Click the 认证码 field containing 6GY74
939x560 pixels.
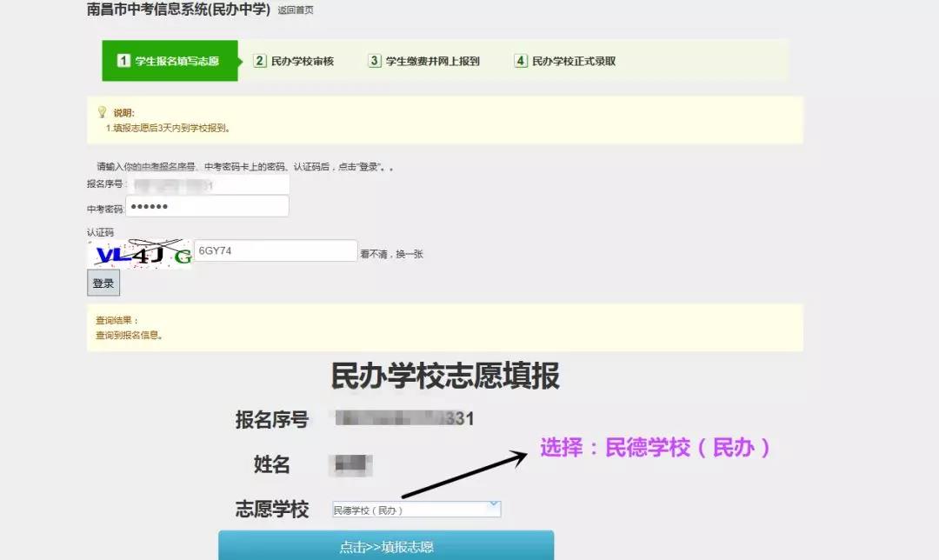click(x=276, y=250)
